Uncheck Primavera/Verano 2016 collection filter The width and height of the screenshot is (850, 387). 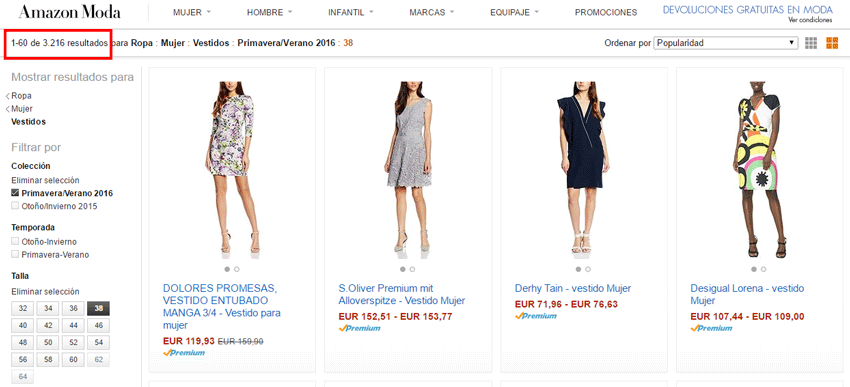pos(15,193)
